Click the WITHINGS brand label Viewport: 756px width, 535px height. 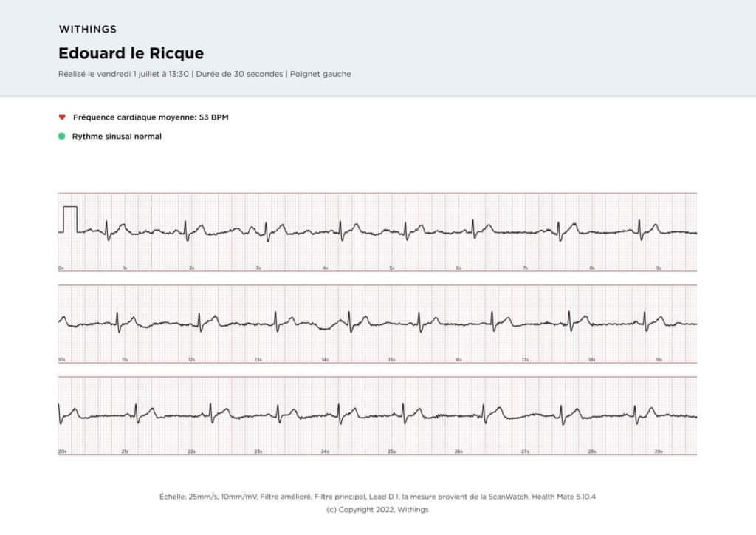point(88,29)
